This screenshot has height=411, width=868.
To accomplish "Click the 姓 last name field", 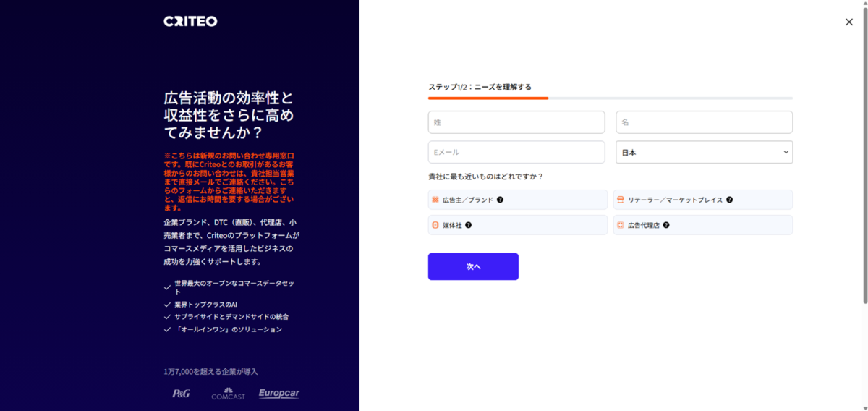I will (516, 122).
